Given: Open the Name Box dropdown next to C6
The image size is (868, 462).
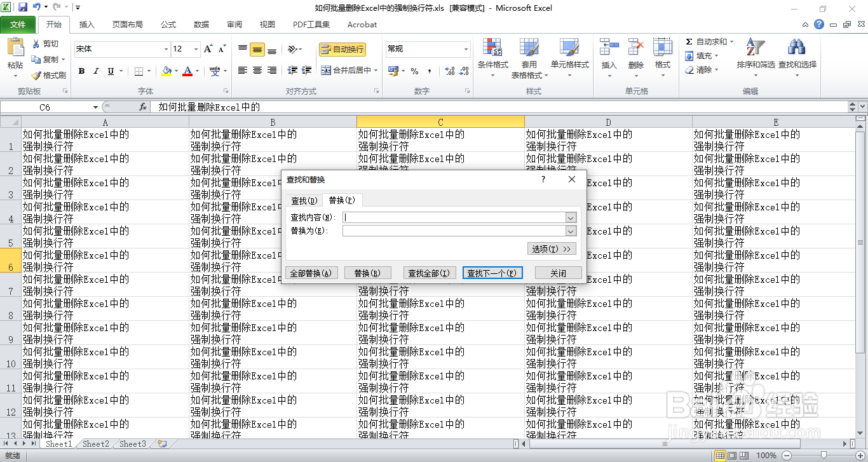Looking at the screenshot, I should (x=96, y=107).
